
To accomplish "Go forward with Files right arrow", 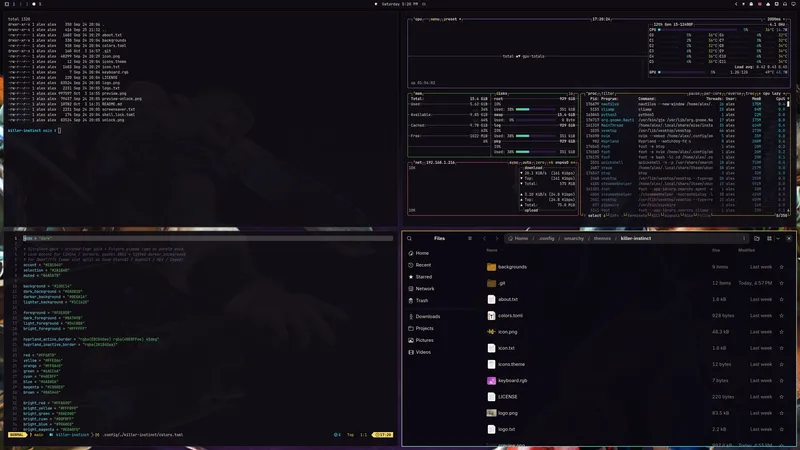I will [x=497, y=238].
